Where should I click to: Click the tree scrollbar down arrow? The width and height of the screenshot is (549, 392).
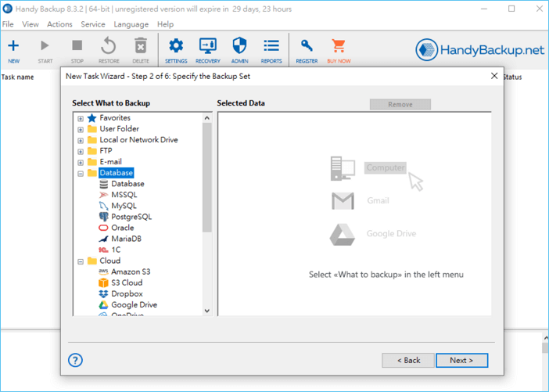pyautogui.click(x=207, y=311)
